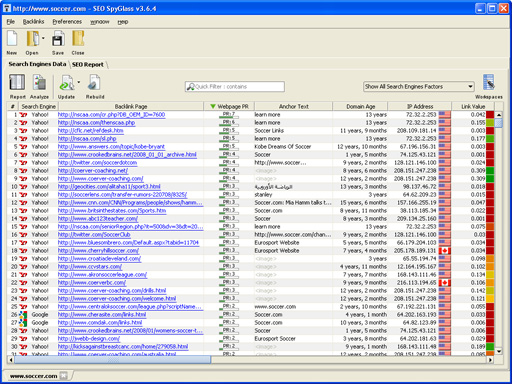Screen dimensions: 512x384
Task: Click the 'Eurosport Soccer' anchor text cell
Action: [275, 339]
